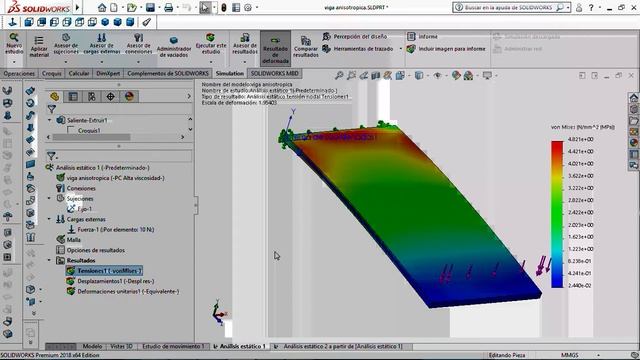Toggle Resultado de deformada
Screen dimensions: 640x360
pos(276,49)
